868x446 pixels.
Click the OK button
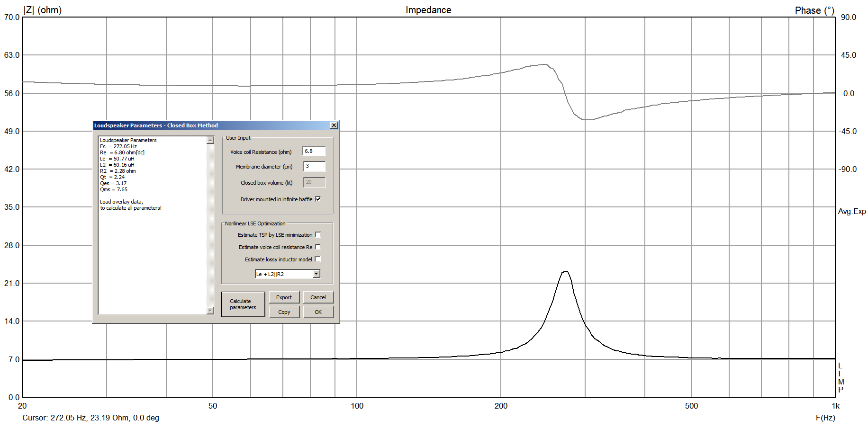(318, 312)
